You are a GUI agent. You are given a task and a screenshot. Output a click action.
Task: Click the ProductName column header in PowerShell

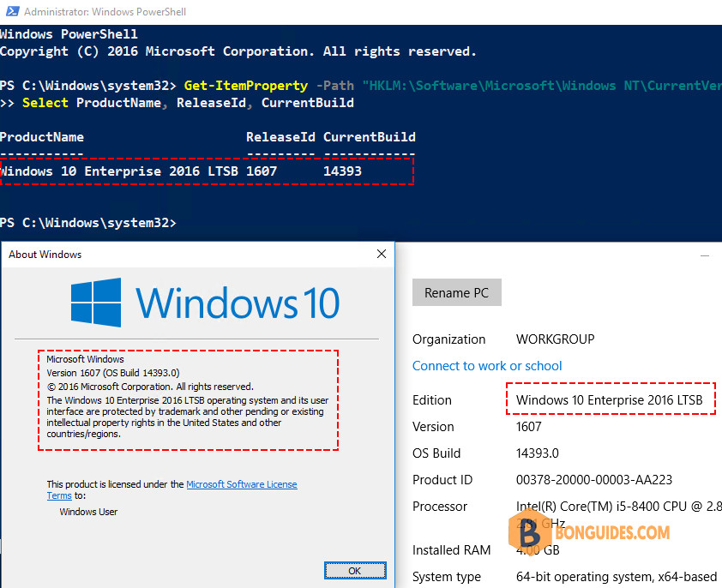click(x=42, y=137)
